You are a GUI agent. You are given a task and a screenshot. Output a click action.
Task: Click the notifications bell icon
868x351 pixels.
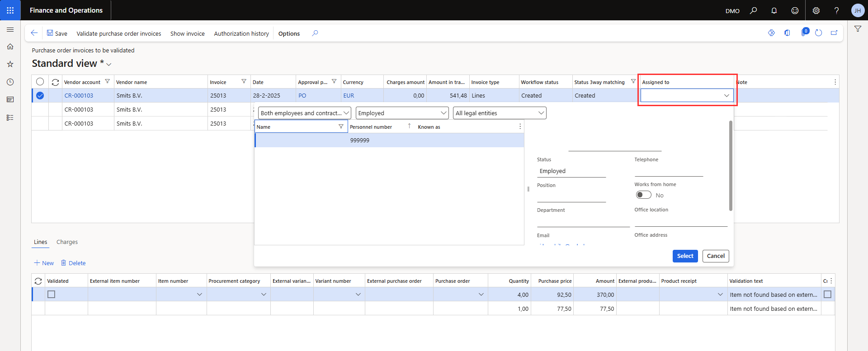(774, 10)
